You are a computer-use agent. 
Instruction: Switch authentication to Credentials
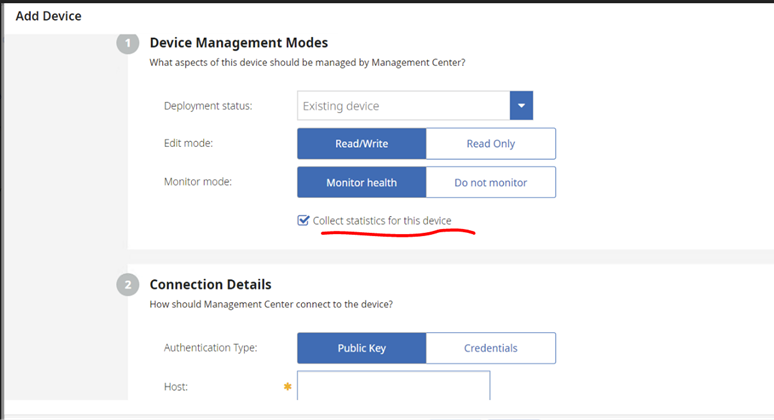pyautogui.click(x=490, y=348)
